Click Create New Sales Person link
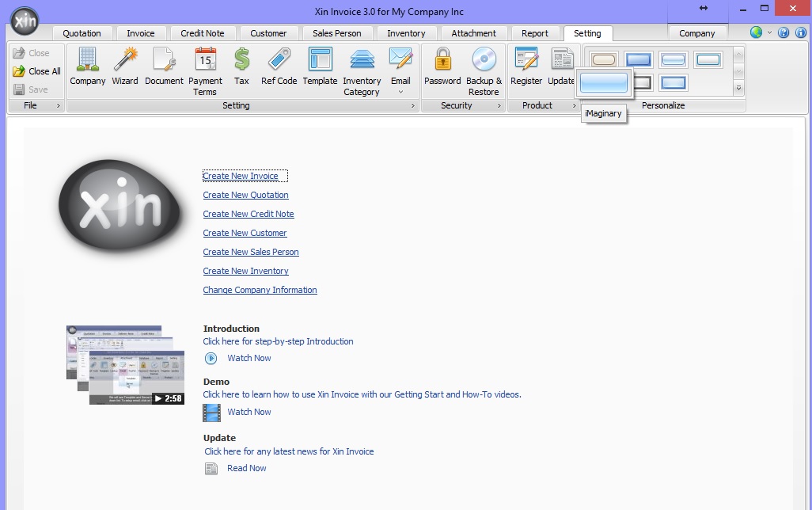This screenshot has width=812, height=510. [x=251, y=253]
